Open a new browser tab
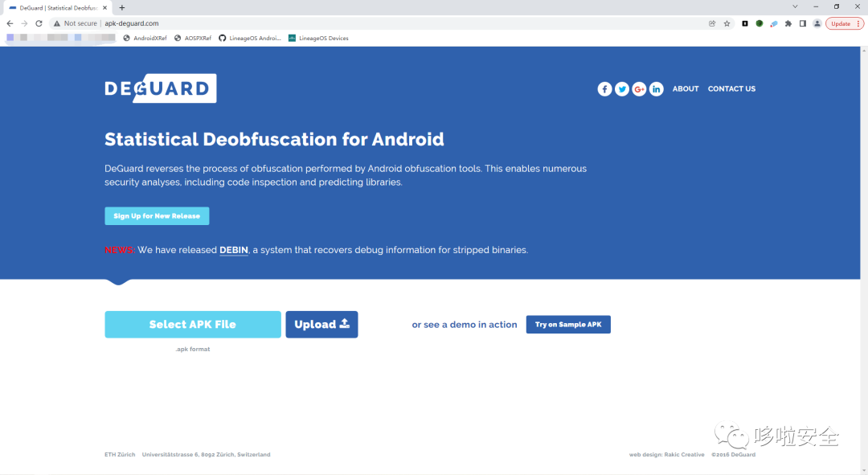Screen dimensions: 868x475 click(x=122, y=8)
